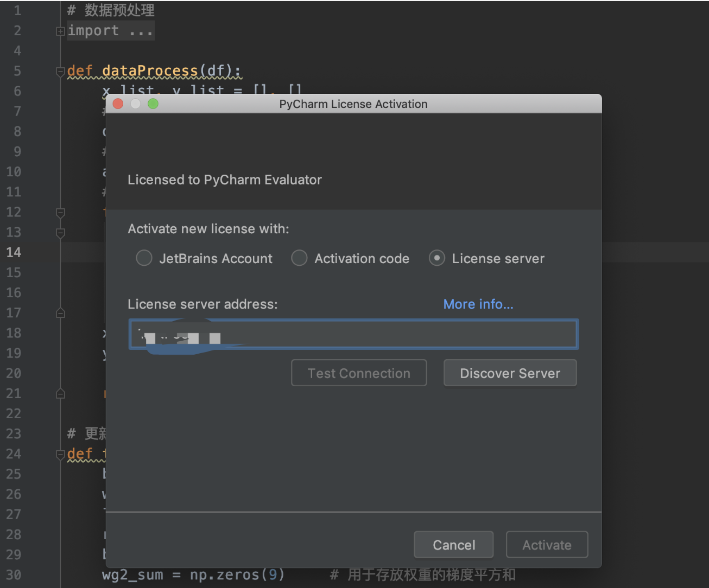Click the fold marker beside the def on line 24
Image resolution: width=709 pixels, height=588 pixels.
(x=60, y=455)
